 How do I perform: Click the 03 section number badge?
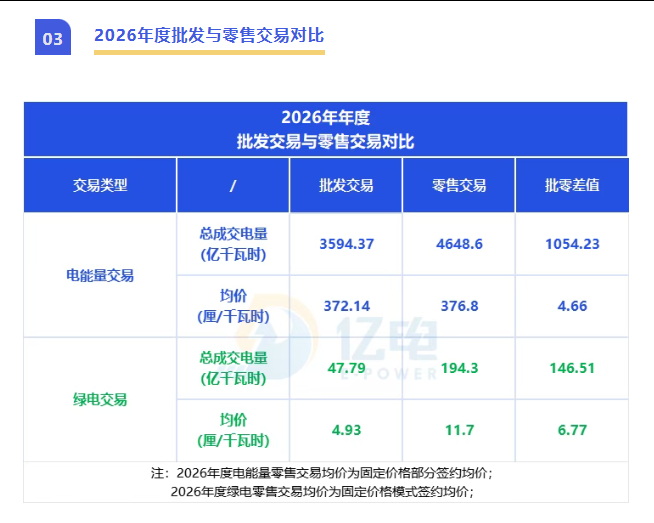53,38
